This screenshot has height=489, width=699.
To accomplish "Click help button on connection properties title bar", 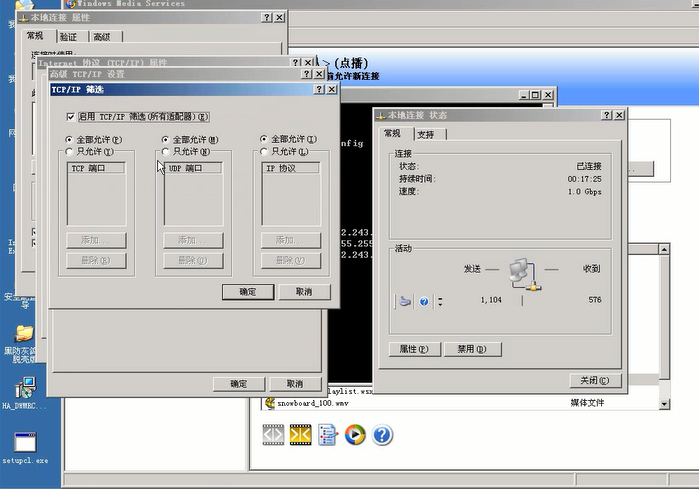I will point(266,17).
